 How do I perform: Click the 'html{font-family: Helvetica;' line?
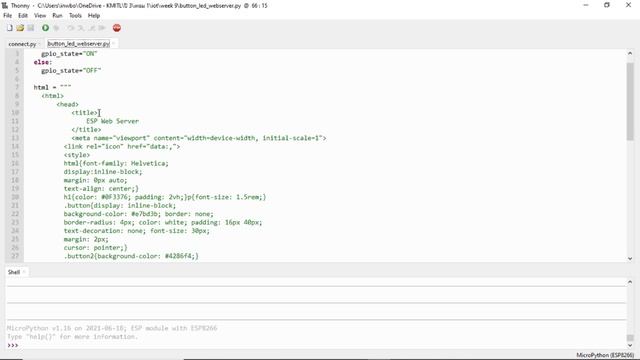click(x=116, y=163)
